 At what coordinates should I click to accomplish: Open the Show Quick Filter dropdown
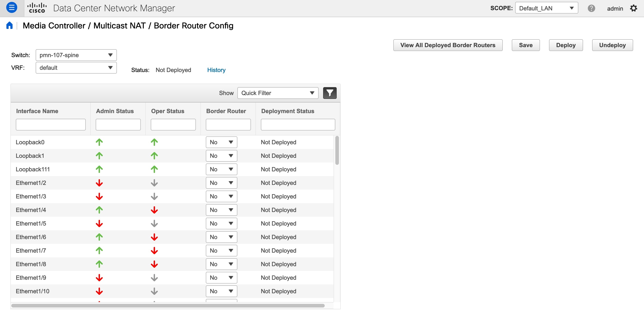278,93
